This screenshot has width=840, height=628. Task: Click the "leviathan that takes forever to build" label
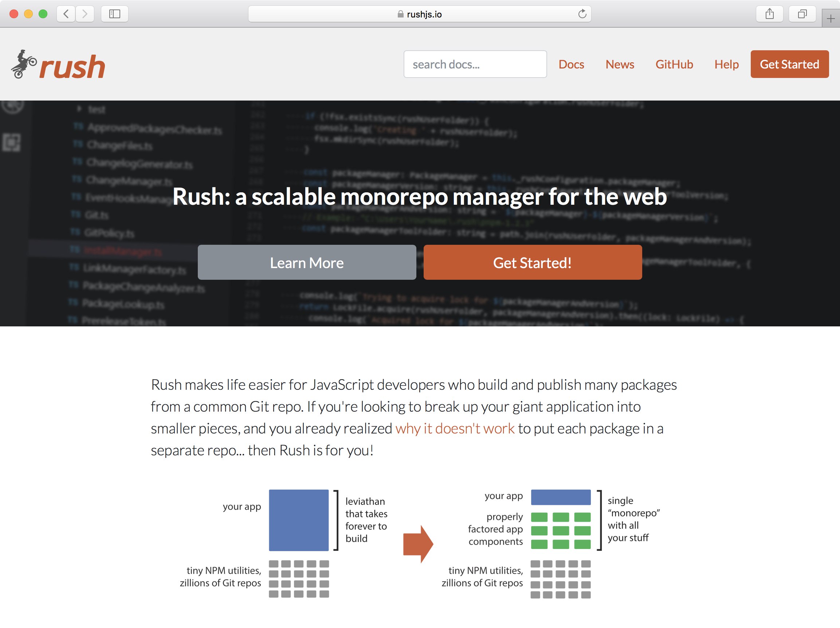point(366,520)
